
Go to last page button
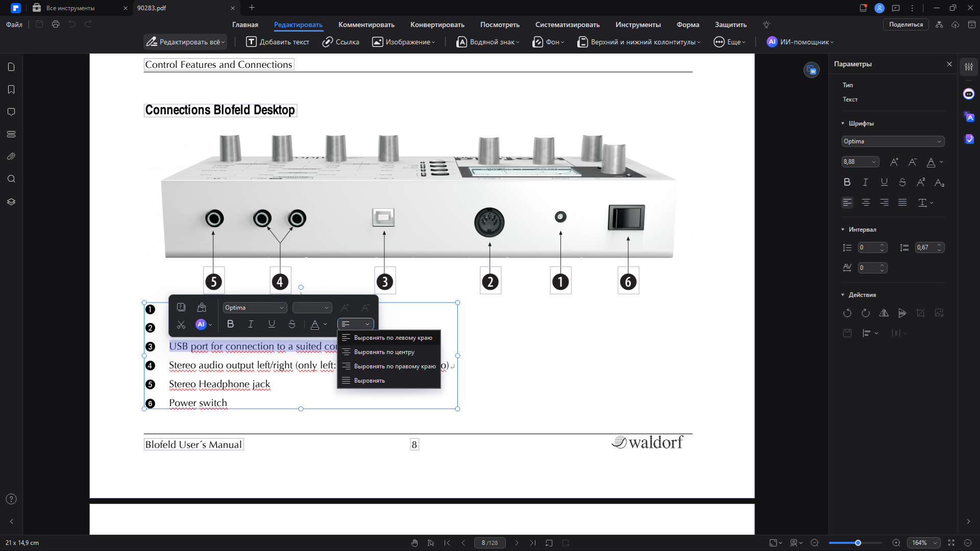533,543
